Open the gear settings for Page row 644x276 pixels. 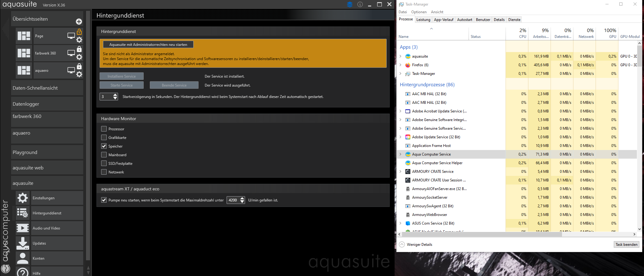pos(79,40)
